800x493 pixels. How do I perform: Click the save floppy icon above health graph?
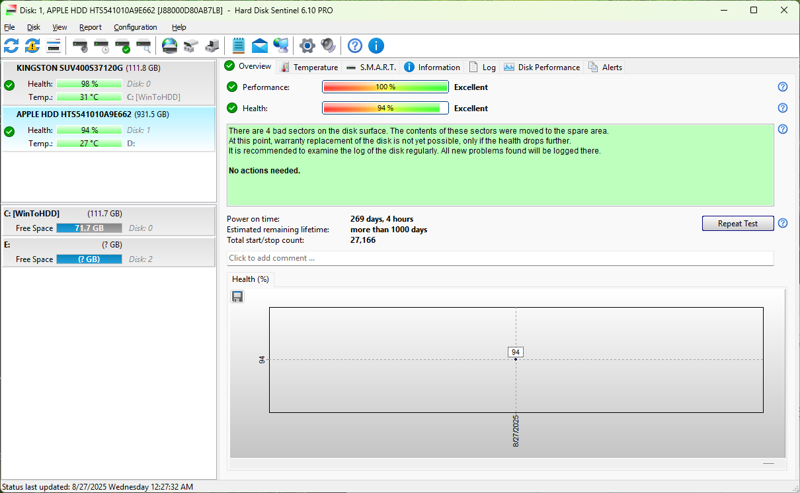pyautogui.click(x=237, y=297)
